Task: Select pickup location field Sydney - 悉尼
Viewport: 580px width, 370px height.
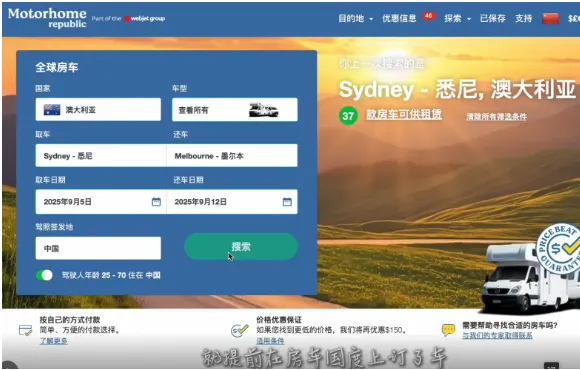Action: 101,155
